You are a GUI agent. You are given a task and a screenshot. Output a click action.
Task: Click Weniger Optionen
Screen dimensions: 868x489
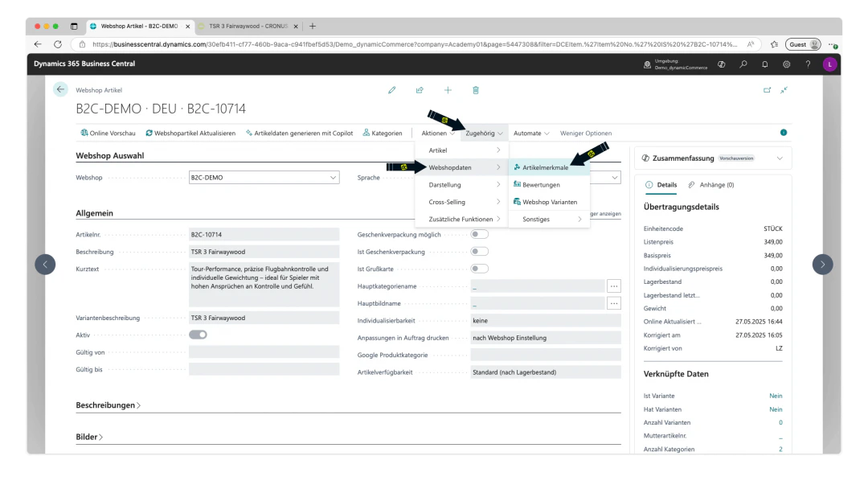click(x=586, y=133)
